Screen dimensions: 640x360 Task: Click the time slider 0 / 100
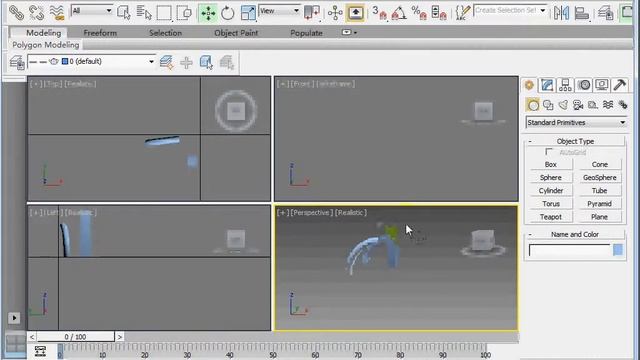point(75,337)
